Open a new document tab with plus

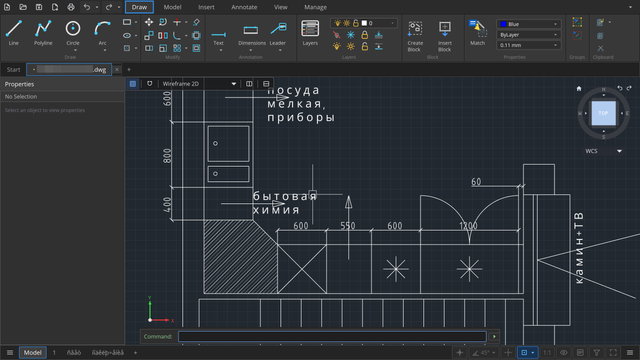point(129,70)
